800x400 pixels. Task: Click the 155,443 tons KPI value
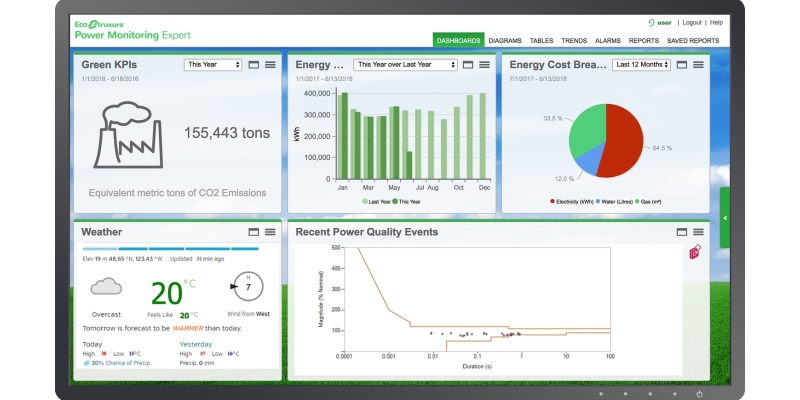click(225, 132)
